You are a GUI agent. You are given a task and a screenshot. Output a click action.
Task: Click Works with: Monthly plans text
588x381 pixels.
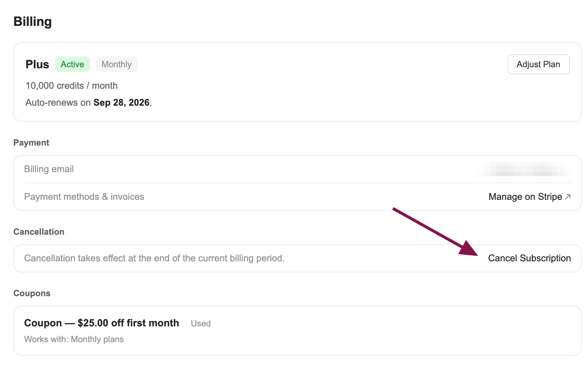click(x=74, y=339)
